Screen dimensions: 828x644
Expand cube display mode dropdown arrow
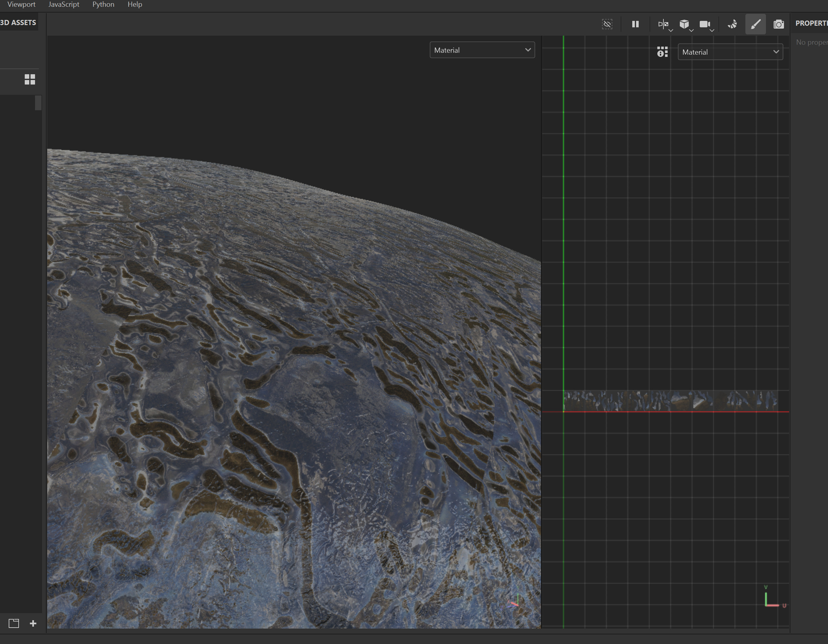[x=691, y=30]
